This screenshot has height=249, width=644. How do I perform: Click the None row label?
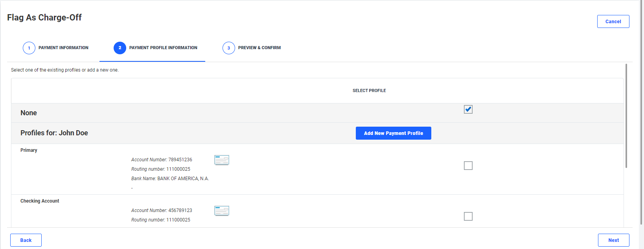[29, 113]
